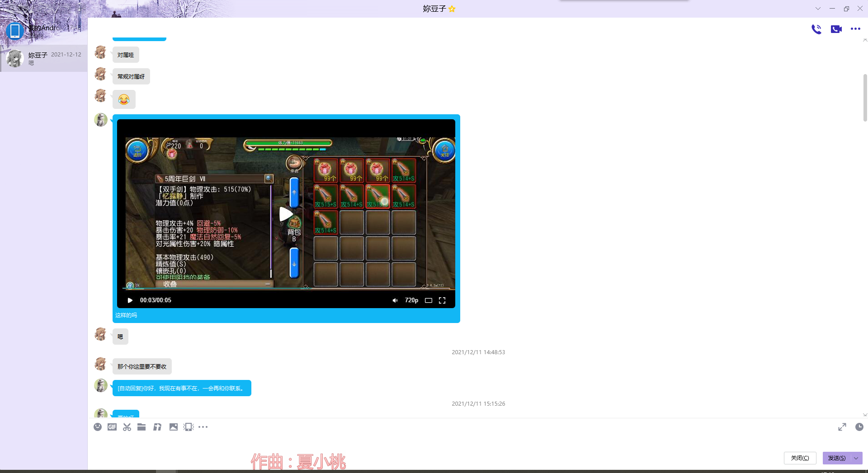Click the 2021/12/11 14:48:53 timestamp
Image resolution: width=868 pixels, height=473 pixels.
coord(478,352)
